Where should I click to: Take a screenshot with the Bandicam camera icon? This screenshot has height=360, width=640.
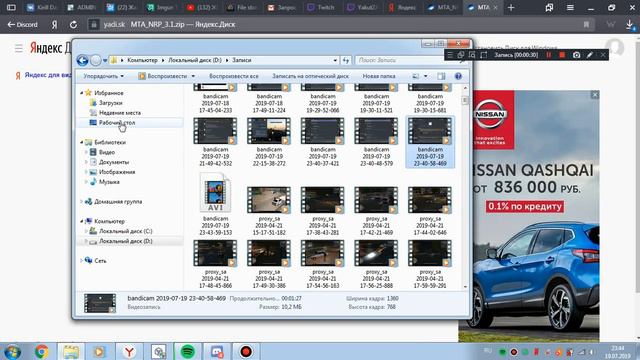pos(576,55)
